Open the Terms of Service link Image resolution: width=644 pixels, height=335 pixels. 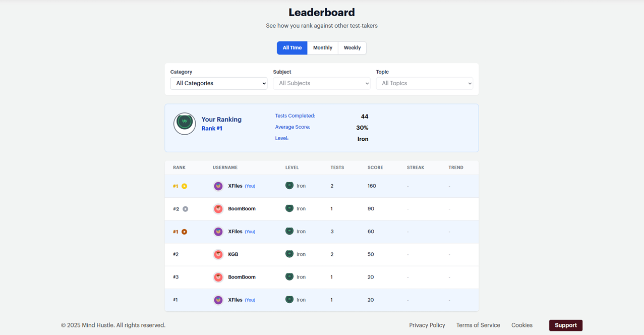tap(478, 325)
